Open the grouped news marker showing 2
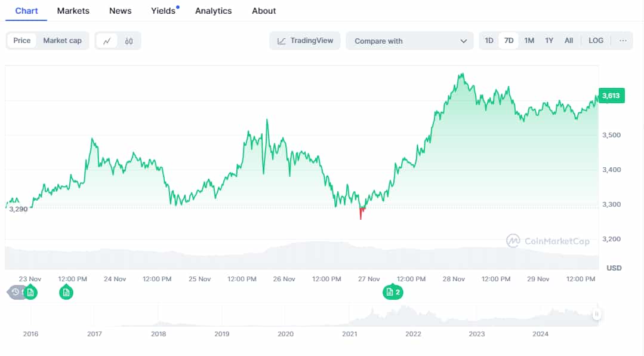Image resolution: width=644 pixels, height=356 pixels. 393,292
